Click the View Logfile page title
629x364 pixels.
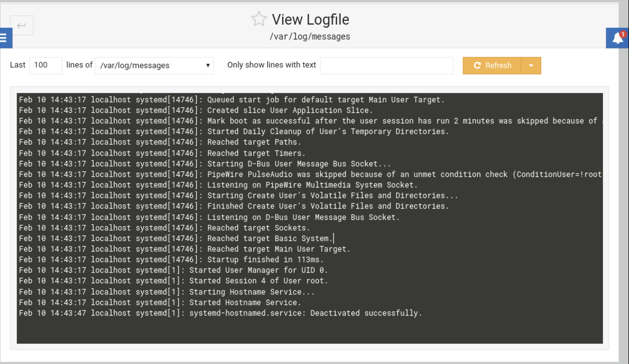tap(310, 19)
